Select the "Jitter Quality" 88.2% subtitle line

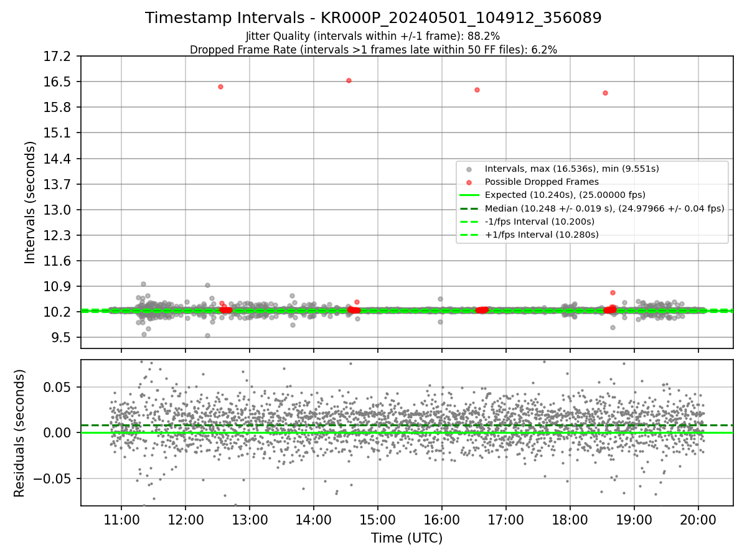373,36
